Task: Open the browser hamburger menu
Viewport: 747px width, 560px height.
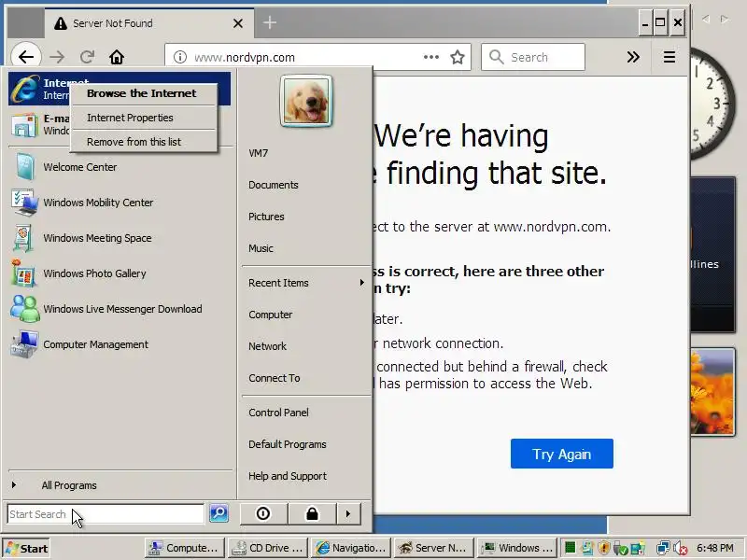Action: (x=669, y=57)
